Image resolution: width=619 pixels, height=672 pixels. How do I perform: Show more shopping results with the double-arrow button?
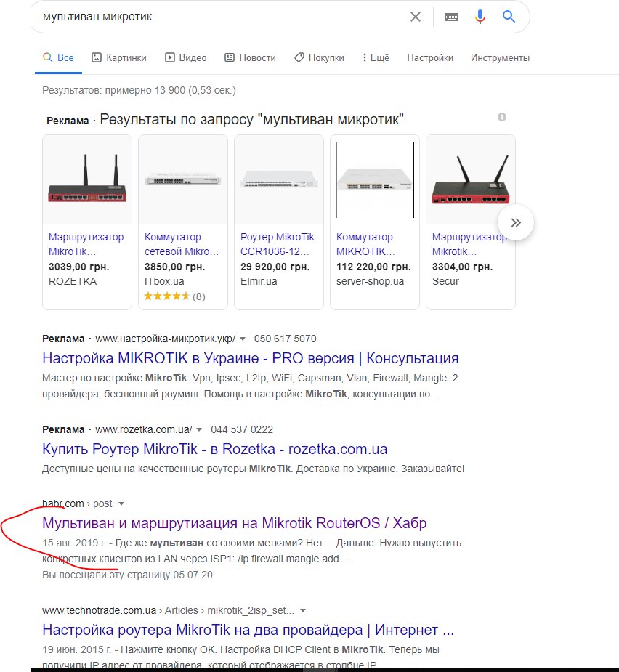[516, 222]
